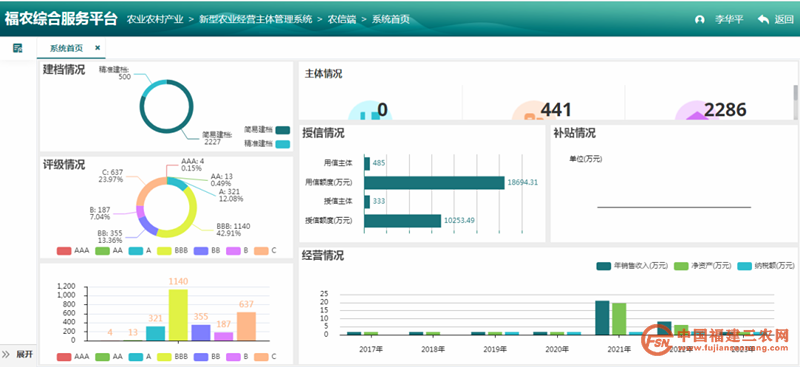Click the C: 637 23.97% label
This screenshot has width=800, height=367.
[x=112, y=176]
